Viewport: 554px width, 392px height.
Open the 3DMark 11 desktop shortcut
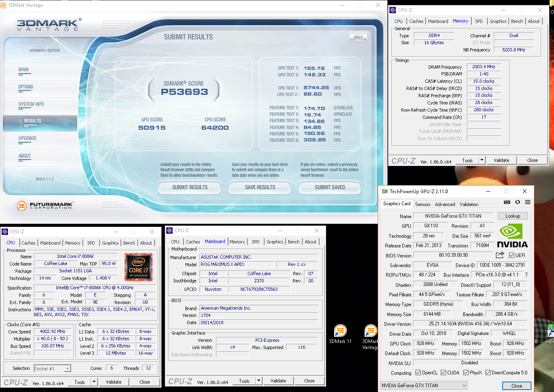[340, 334]
